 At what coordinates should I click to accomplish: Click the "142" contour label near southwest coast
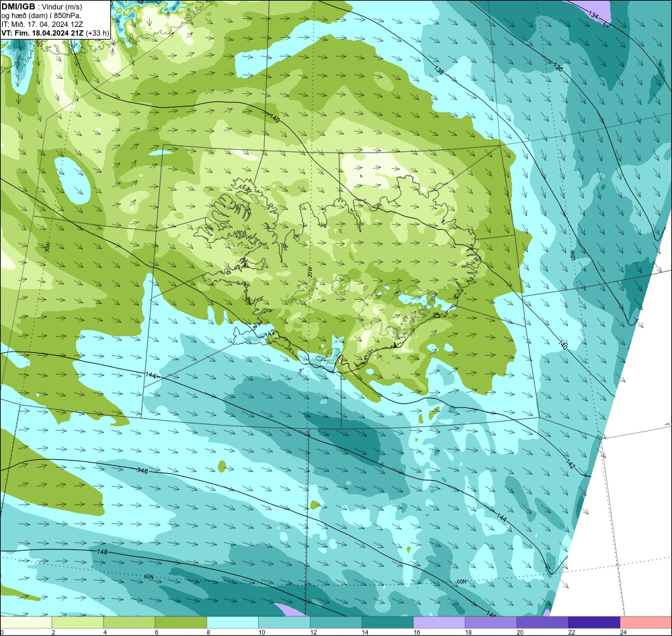269,333
